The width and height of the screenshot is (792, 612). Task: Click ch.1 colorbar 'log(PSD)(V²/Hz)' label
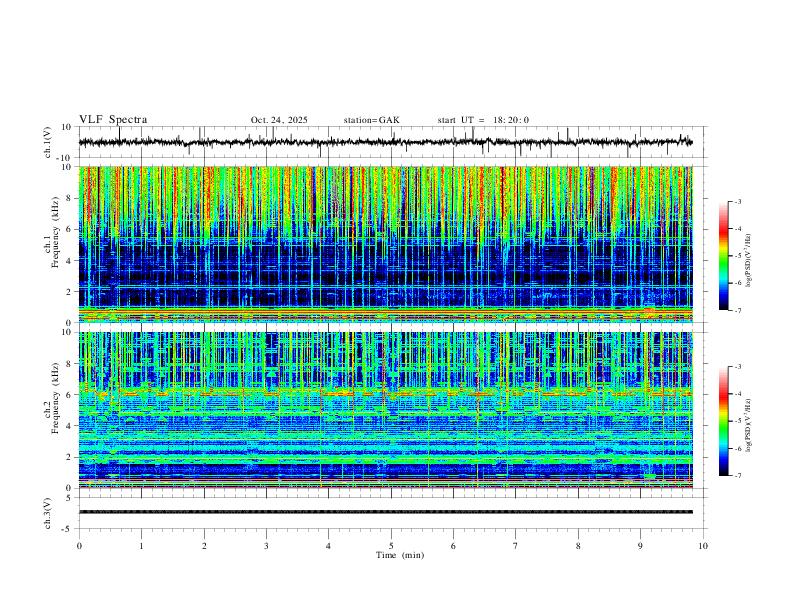749,261
